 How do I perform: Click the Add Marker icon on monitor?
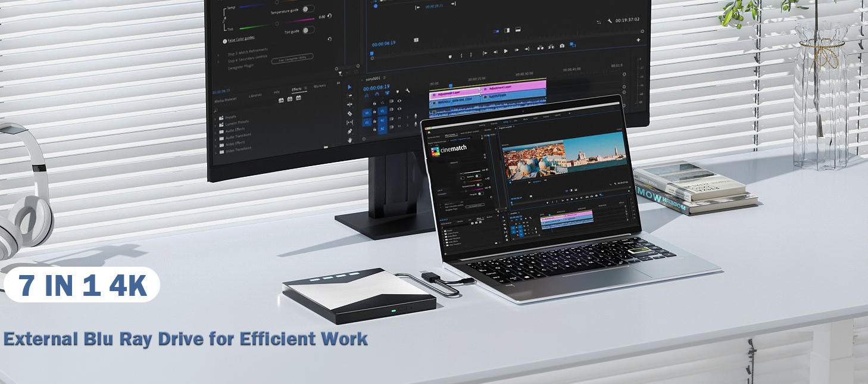click(x=450, y=56)
